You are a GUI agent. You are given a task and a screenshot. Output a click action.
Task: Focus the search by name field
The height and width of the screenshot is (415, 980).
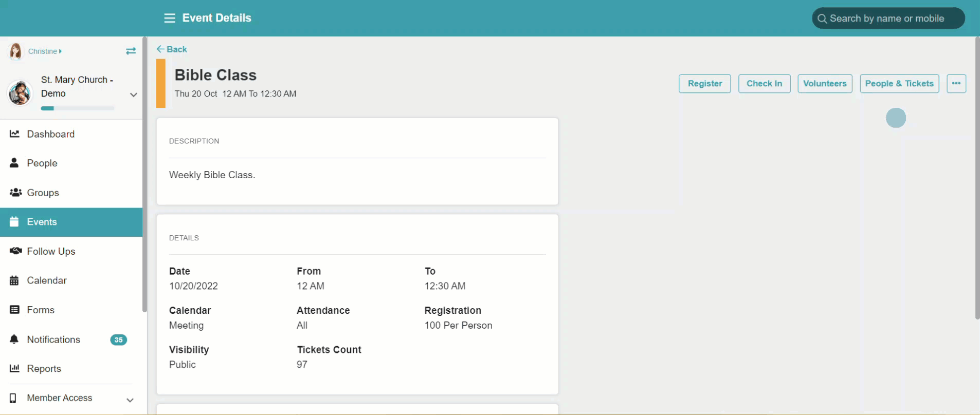tap(888, 18)
